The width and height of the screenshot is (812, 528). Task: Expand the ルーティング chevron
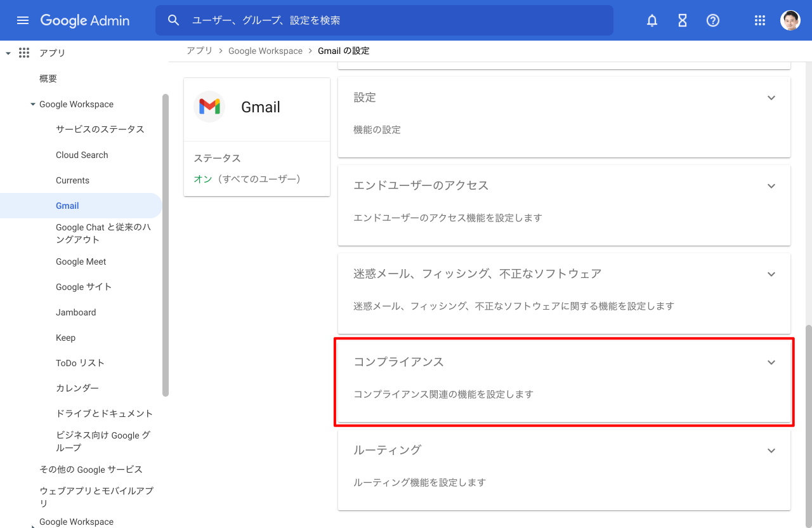(771, 451)
